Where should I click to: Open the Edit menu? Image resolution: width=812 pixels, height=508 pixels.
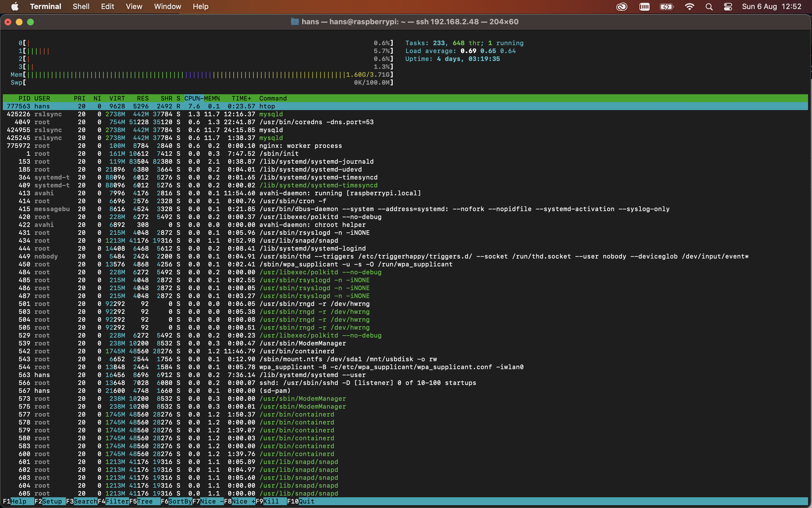pos(107,6)
